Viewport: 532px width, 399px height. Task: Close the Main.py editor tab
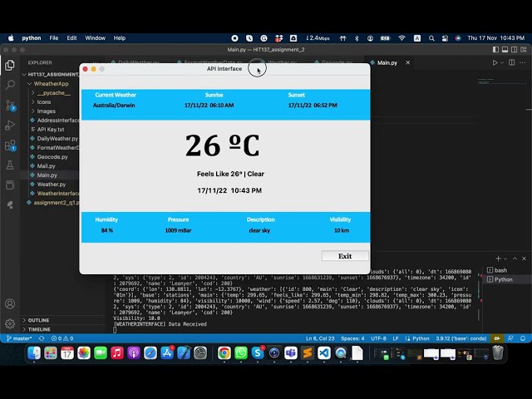click(408, 63)
